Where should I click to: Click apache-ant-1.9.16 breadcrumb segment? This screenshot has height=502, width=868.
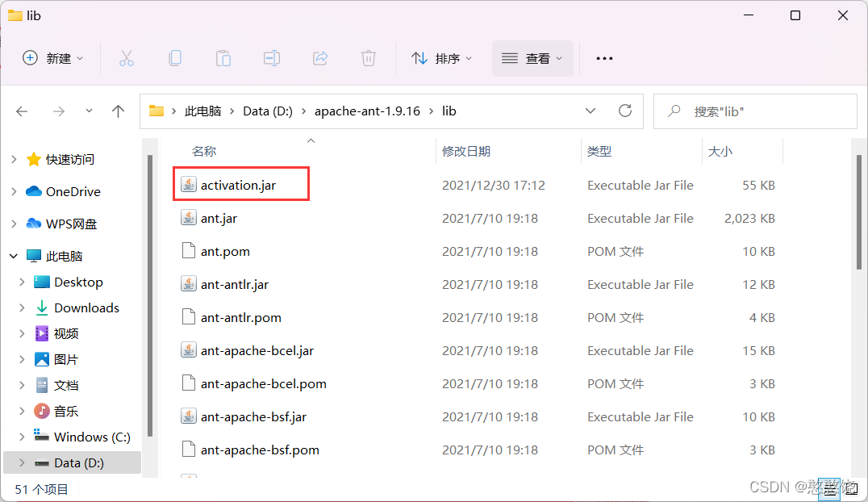(x=367, y=111)
